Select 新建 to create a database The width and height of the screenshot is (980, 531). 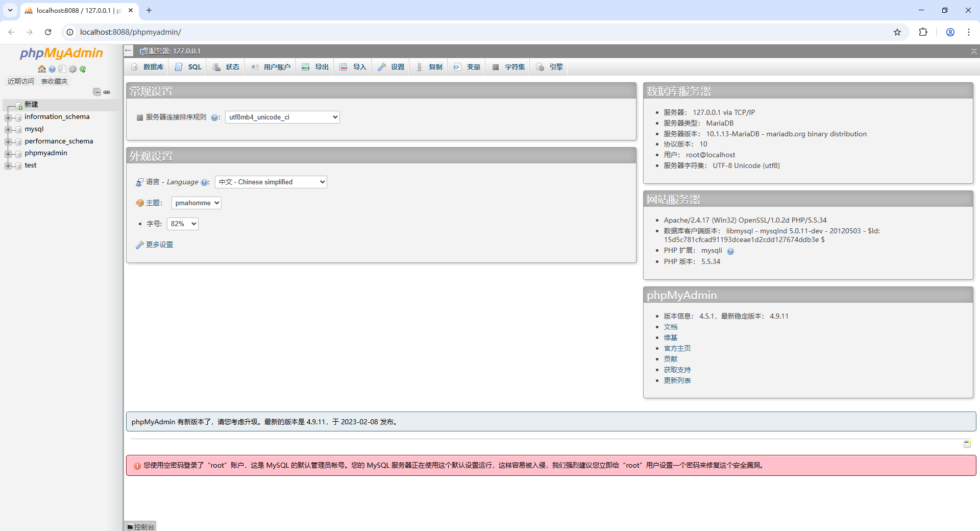(x=31, y=104)
